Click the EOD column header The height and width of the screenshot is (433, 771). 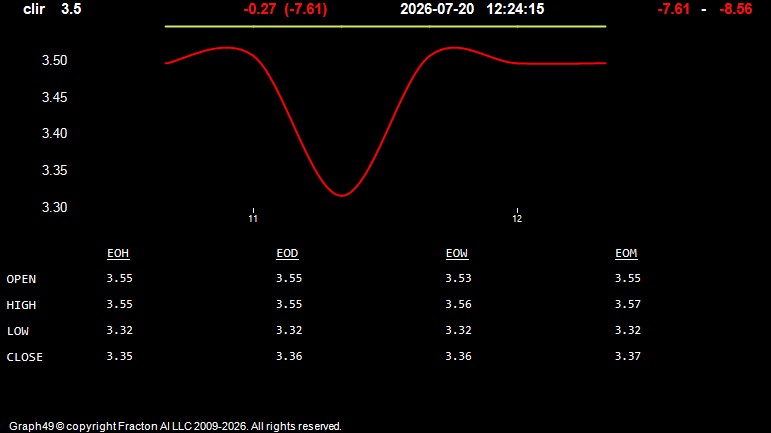(287, 254)
